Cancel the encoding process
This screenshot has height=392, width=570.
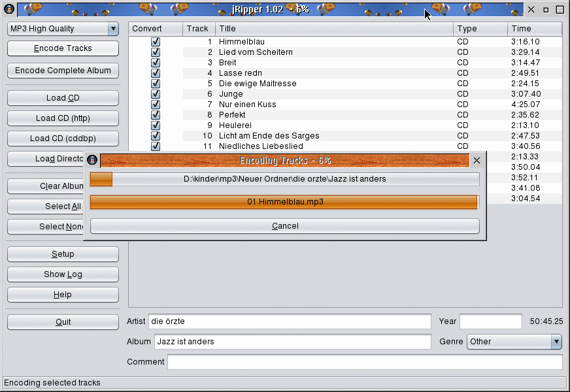(x=285, y=226)
